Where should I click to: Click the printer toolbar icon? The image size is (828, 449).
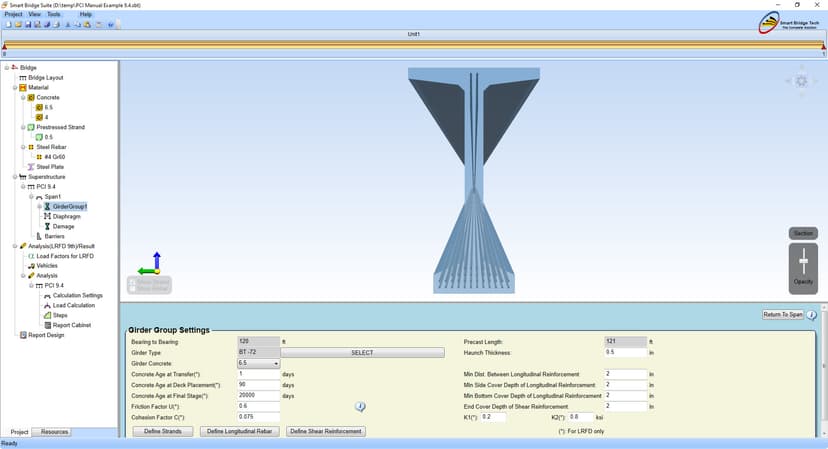point(57,24)
